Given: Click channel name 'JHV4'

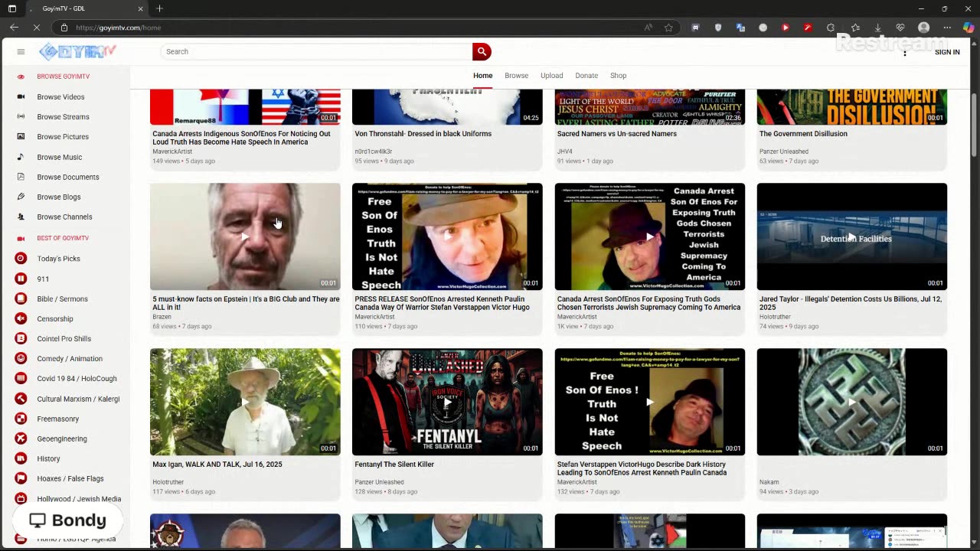Looking at the screenshot, I should pos(564,152).
